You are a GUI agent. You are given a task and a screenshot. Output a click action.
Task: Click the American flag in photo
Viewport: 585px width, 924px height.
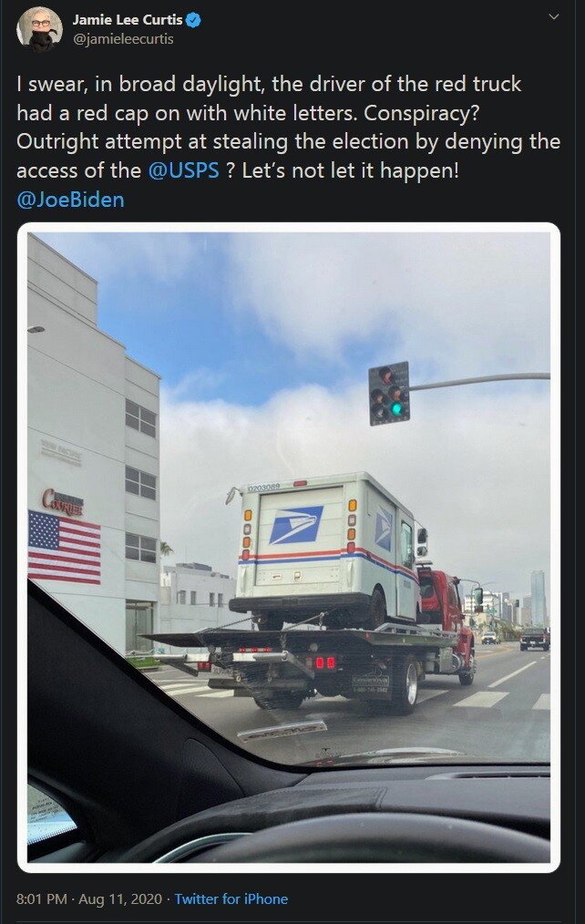coord(64,547)
